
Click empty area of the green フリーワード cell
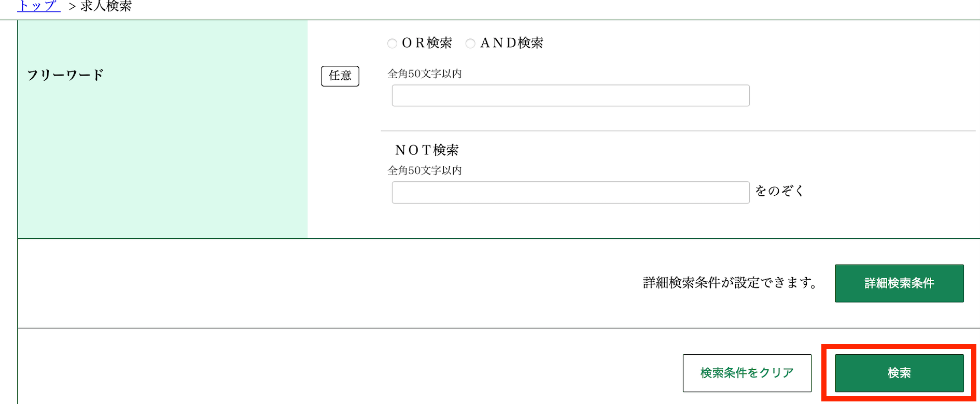coord(162,166)
